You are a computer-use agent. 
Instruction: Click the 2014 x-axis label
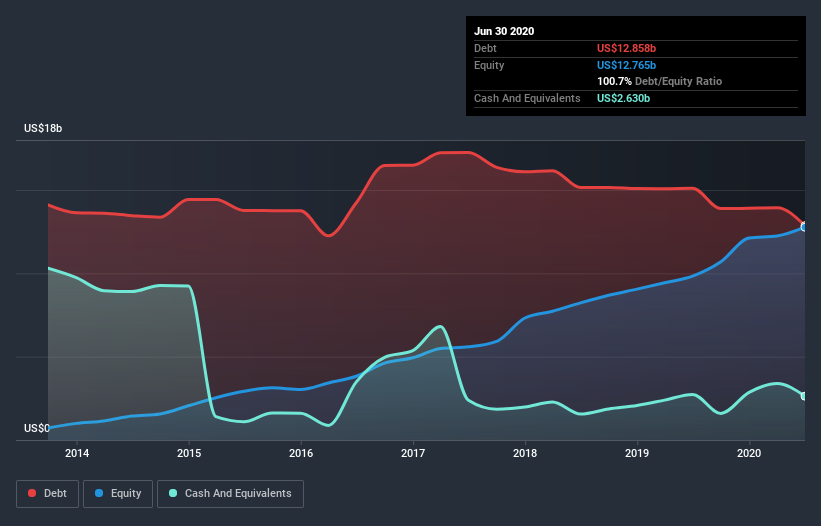click(x=77, y=453)
